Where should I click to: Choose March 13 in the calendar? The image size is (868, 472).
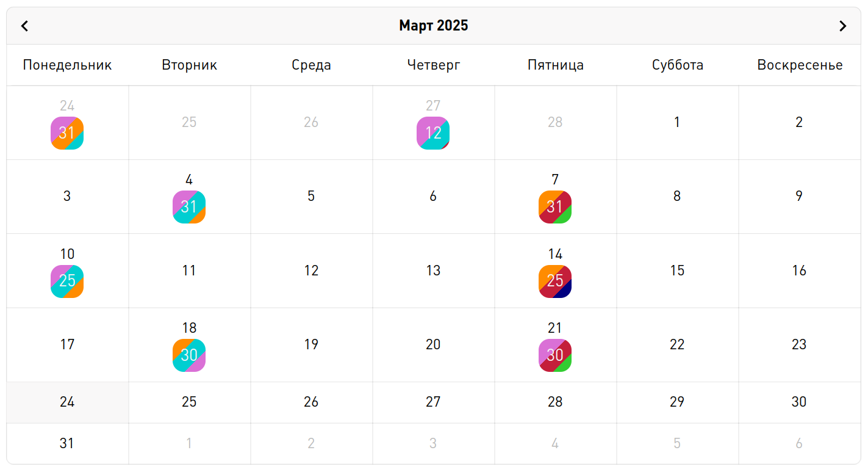point(433,270)
